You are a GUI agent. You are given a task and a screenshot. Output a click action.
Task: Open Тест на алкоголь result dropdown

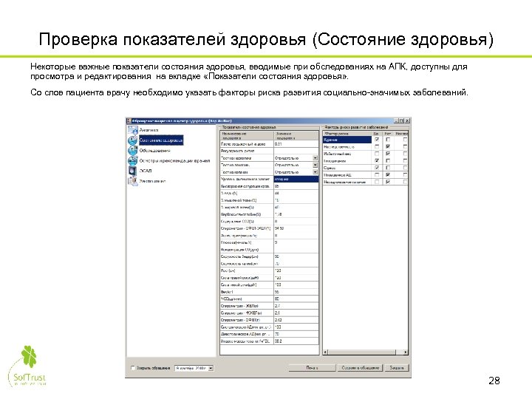(x=316, y=165)
